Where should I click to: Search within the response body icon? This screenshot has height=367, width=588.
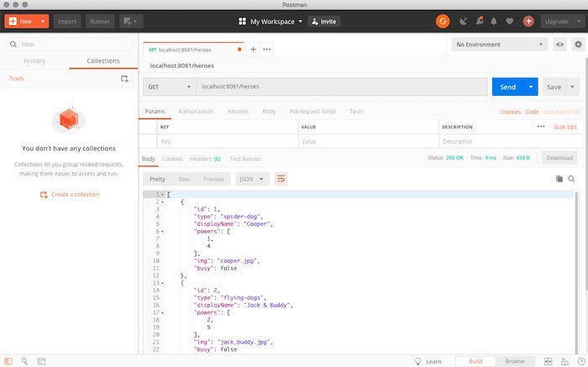(x=571, y=179)
